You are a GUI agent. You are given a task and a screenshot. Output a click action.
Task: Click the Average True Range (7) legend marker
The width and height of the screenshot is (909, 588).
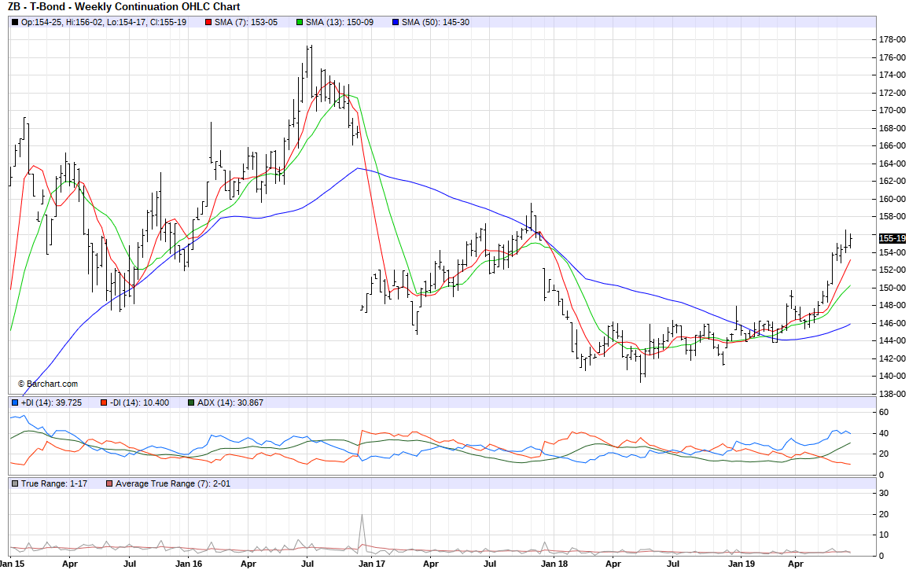tap(109, 483)
